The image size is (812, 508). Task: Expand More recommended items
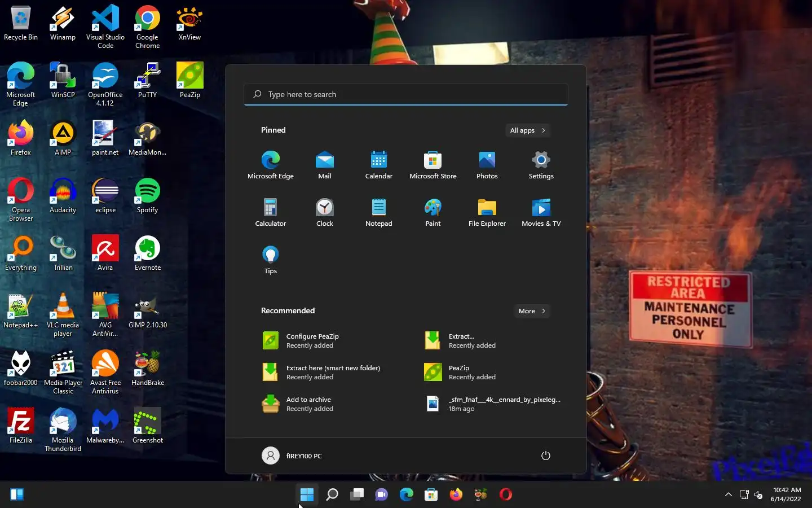pos(532,311)
